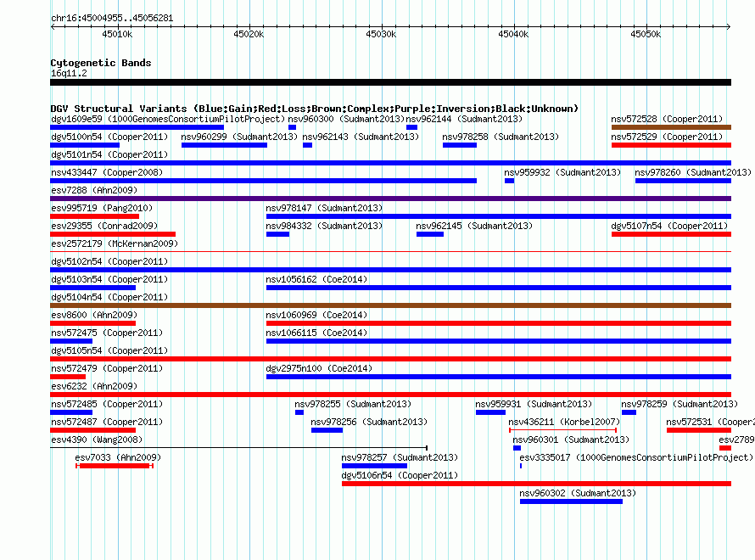Click nsv978257 (Sudmant2013) label
This screenshot has height=560, width=755.
pos(400,457)
